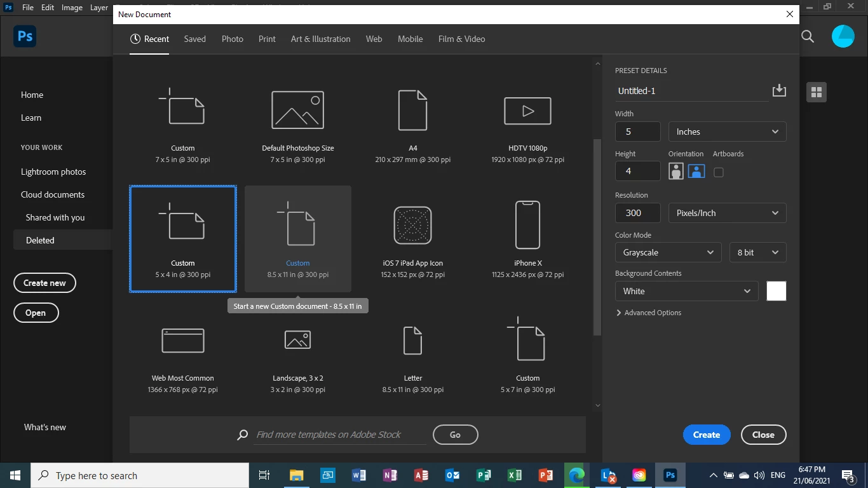The height and width of the screenshot is (488, 868).
Task: Switch to the Mobile tab
Action: click(410, 39)
